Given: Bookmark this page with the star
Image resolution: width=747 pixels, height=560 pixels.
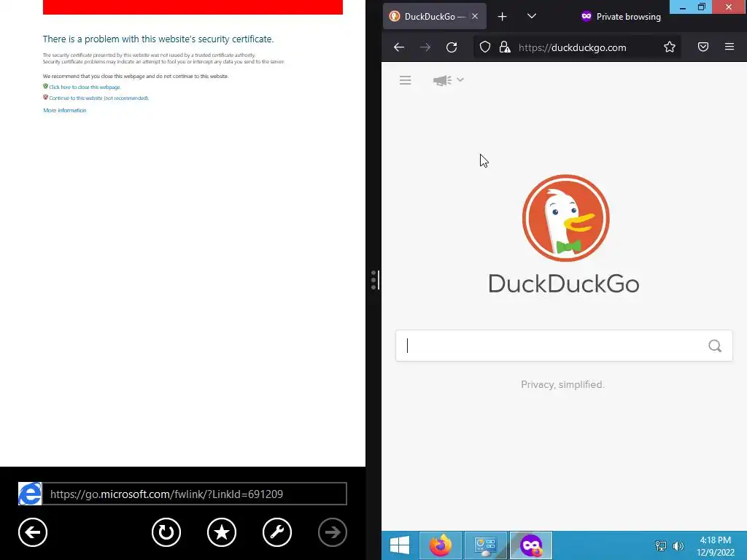Looking at the screenshot, I should pos(670,47).
